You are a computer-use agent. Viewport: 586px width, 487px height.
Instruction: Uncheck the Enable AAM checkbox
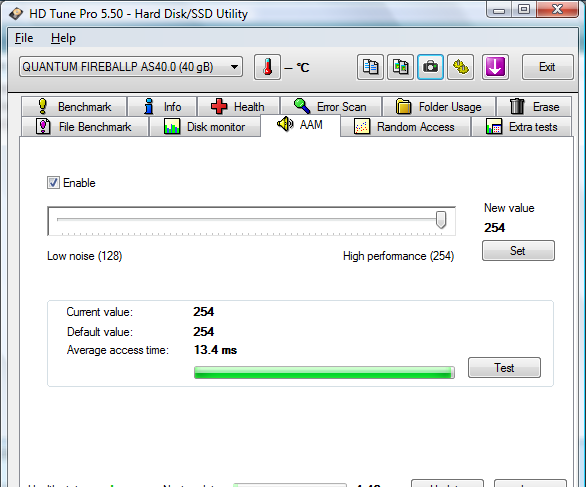pos(53,183)
